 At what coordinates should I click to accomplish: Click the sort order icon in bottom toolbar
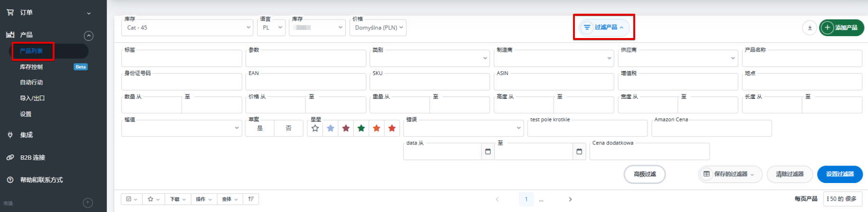pyautogui.click(x=251, y=199)
